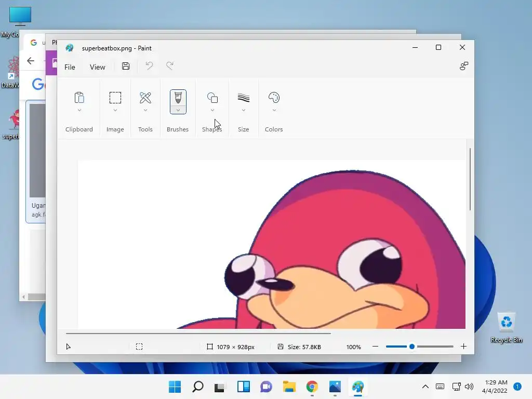Click the back arrow in Chrome window
The image size is (532, 399).
31,61
